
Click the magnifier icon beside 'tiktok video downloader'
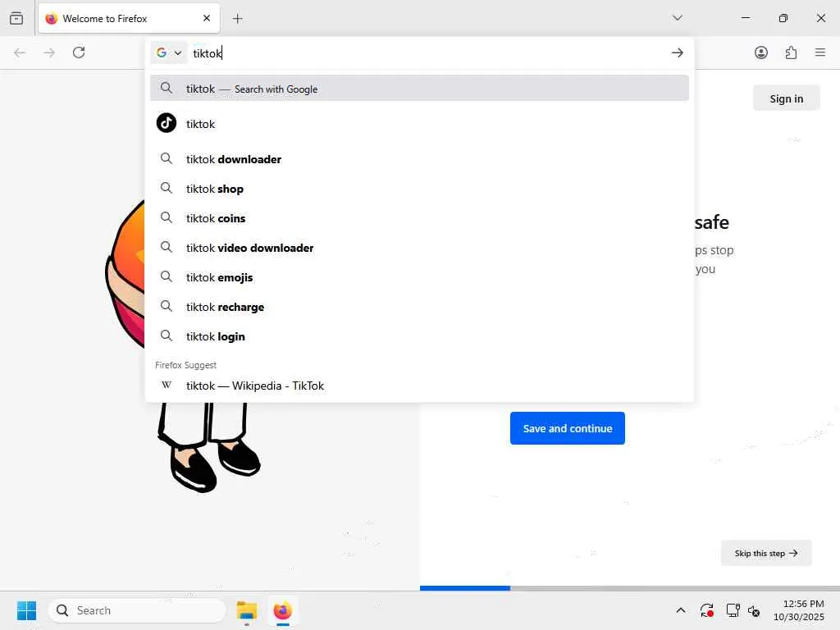pyautogui.click(x=167, y=246)
